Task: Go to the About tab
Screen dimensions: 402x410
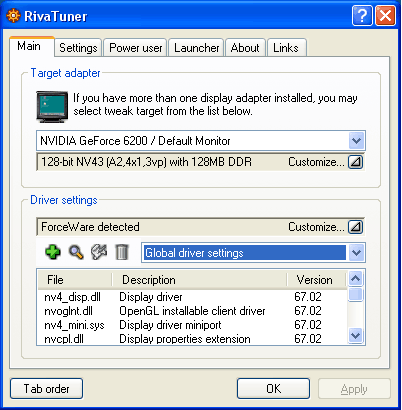Action: pyautogui.click(x=245, y=48)
